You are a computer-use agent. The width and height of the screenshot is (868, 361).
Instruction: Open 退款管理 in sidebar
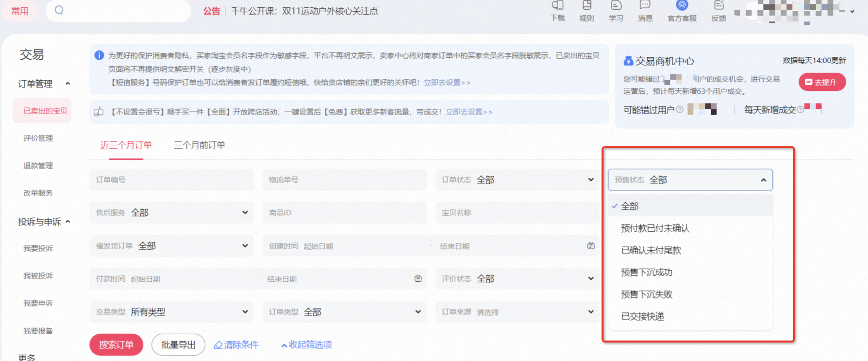(38, 166)
